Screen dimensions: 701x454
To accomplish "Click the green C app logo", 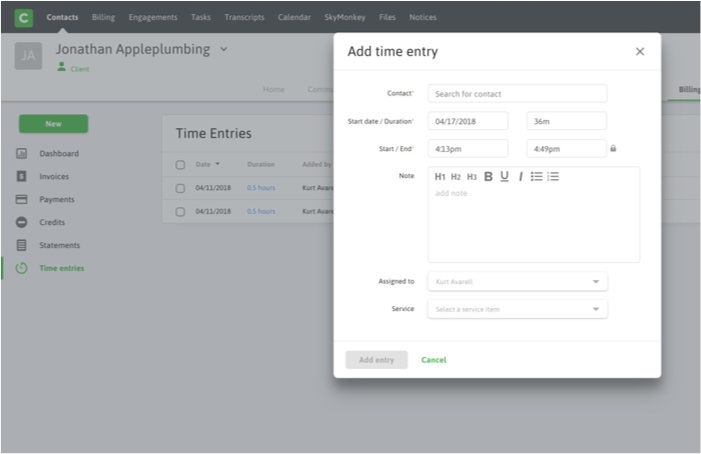I will point(24,18).
